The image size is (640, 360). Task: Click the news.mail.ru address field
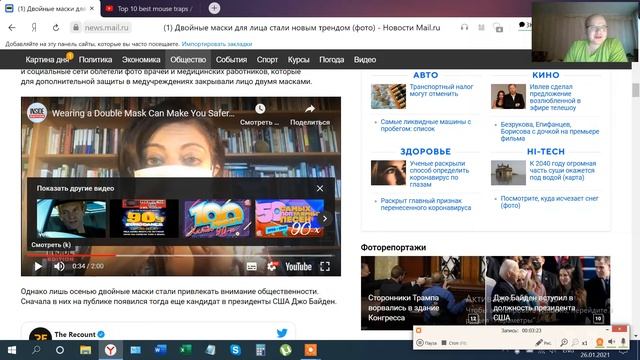107,28
